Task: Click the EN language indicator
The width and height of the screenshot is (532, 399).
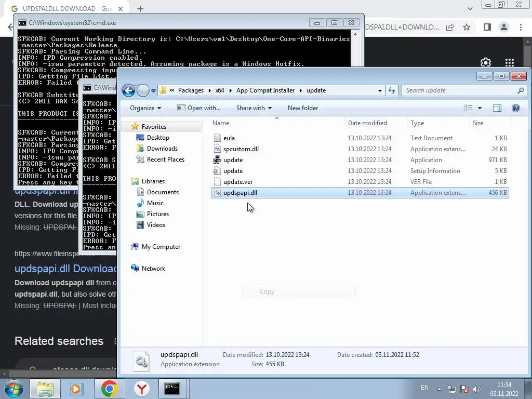Action: coord(424,388)
